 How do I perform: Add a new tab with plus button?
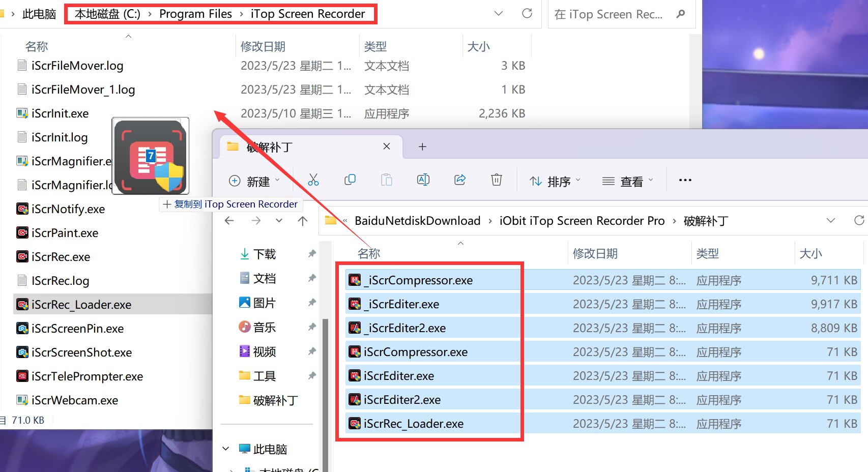[422, 146]
